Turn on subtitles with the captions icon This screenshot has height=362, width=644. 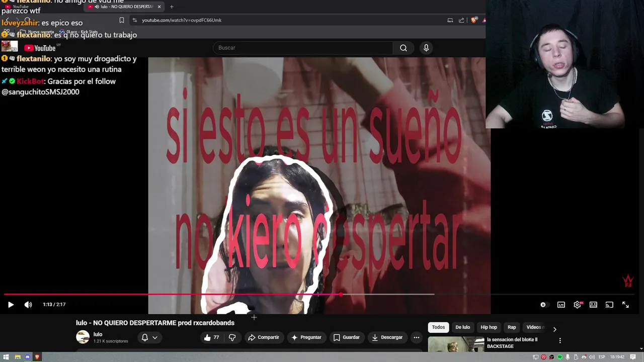point(561,305)
